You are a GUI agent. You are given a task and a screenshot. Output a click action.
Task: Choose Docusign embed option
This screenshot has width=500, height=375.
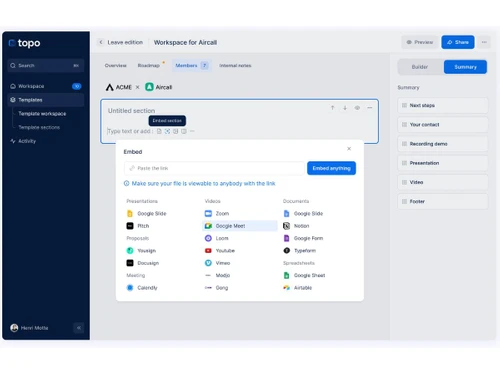[143, 263]
